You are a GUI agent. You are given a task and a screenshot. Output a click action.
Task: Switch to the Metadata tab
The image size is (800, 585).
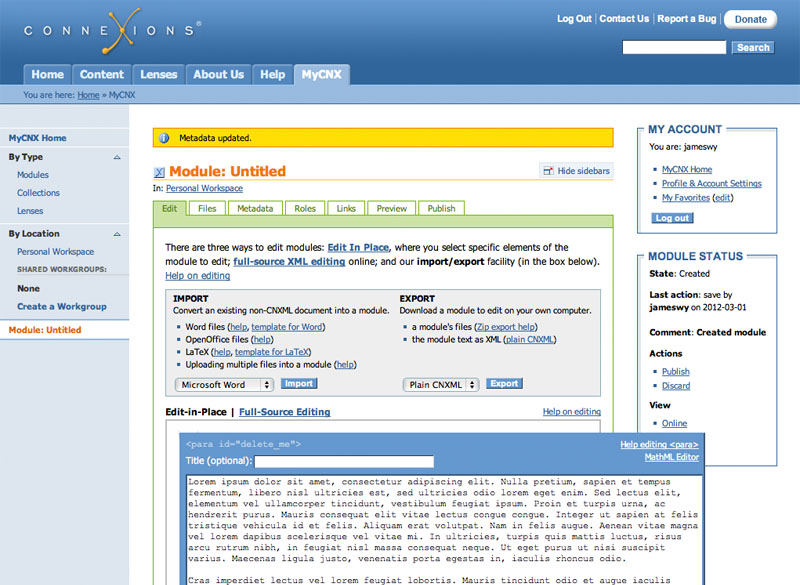[x=255, y=209]
